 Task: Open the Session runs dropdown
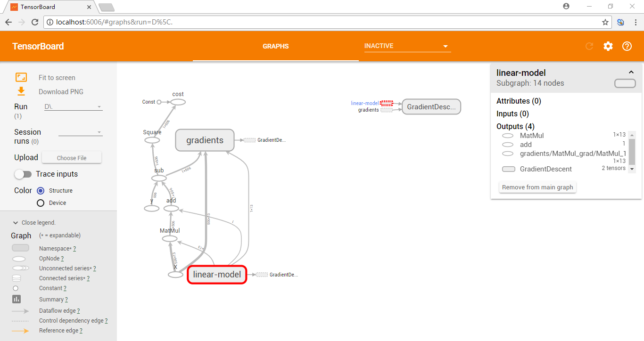click(x=80, y=132)
